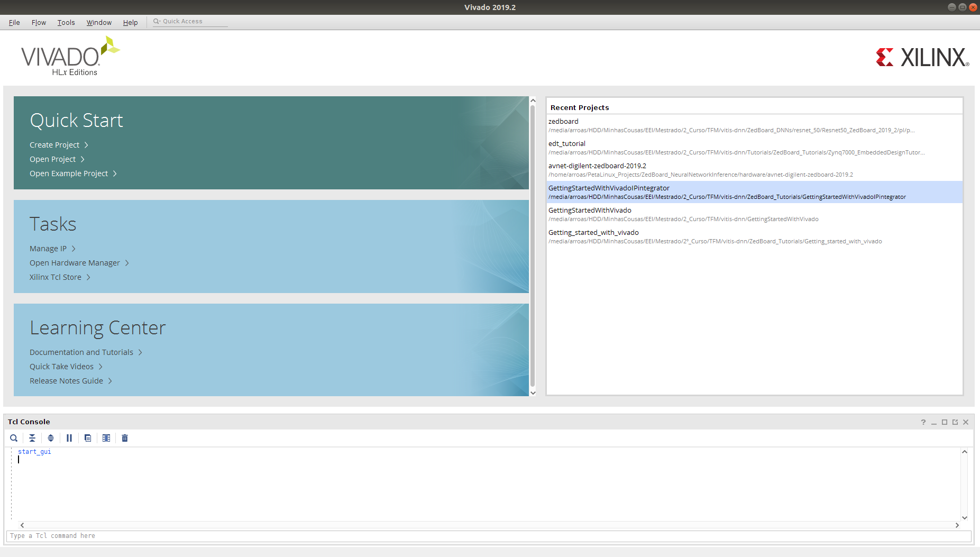Screen dimensions: 980x557
Task: Click start_gui line in Tcl Console
Action: pos(34,452)
